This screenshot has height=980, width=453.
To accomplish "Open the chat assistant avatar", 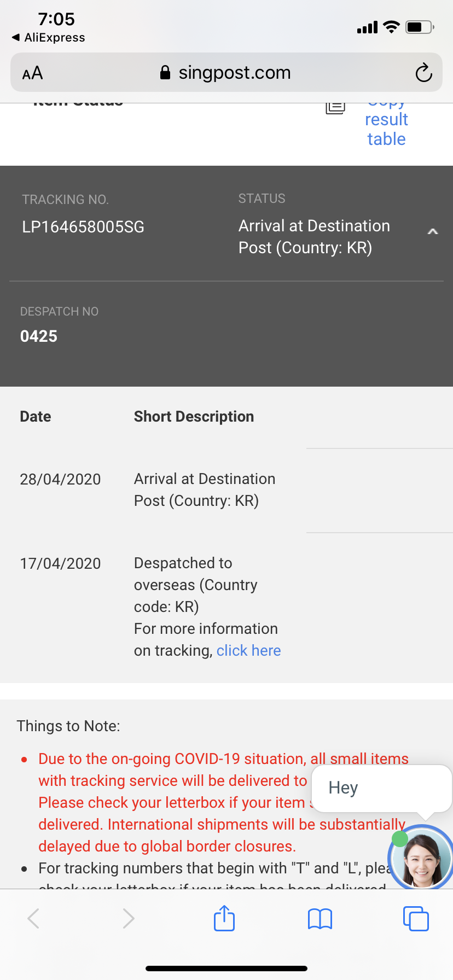I will 421,857.
